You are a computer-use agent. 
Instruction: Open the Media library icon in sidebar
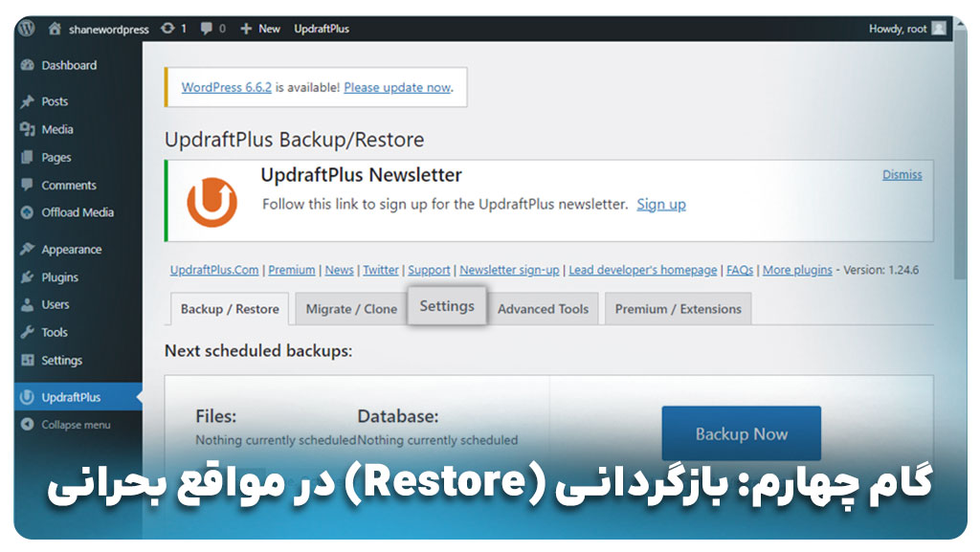click(x=28, y=129)
